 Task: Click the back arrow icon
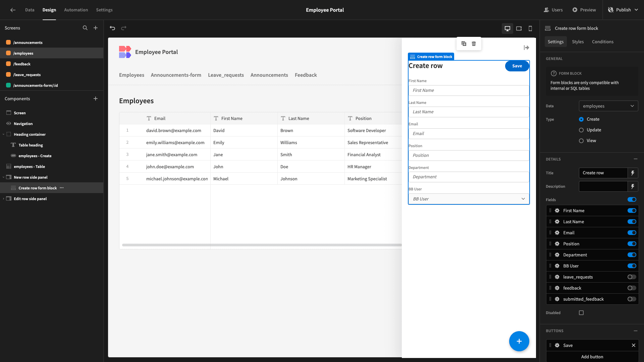click(x=13, y=10)
